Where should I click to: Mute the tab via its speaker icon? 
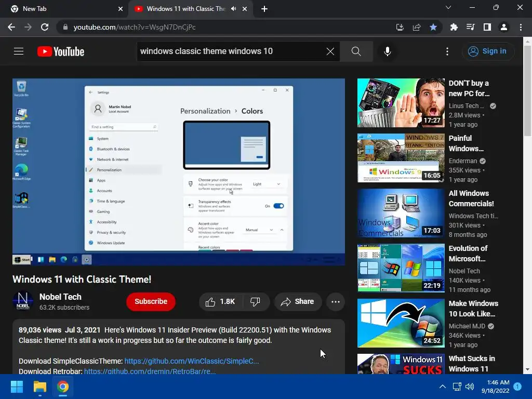[233, 9]
